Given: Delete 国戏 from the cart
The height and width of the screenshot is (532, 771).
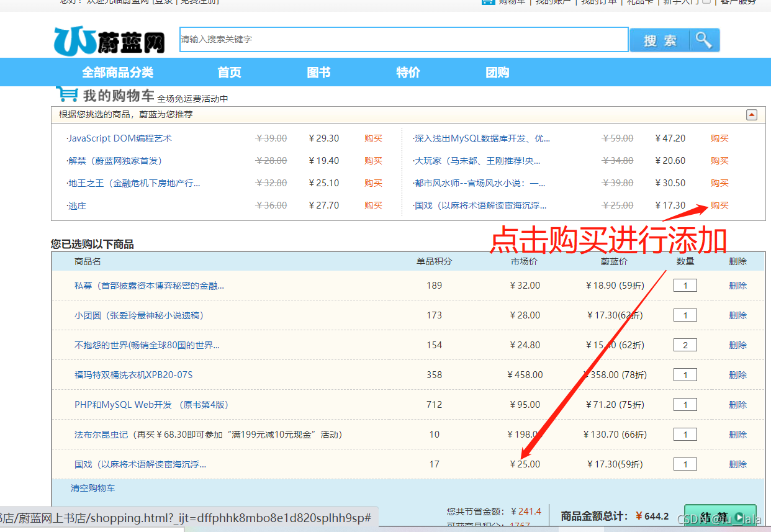Looking at the screenshot, I should (737, 464).
